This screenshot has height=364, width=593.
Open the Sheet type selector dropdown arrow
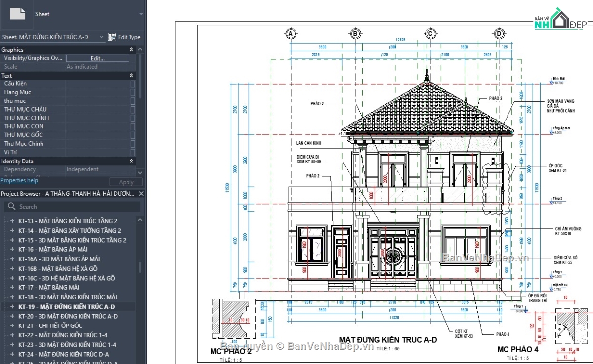coord(141,14)
